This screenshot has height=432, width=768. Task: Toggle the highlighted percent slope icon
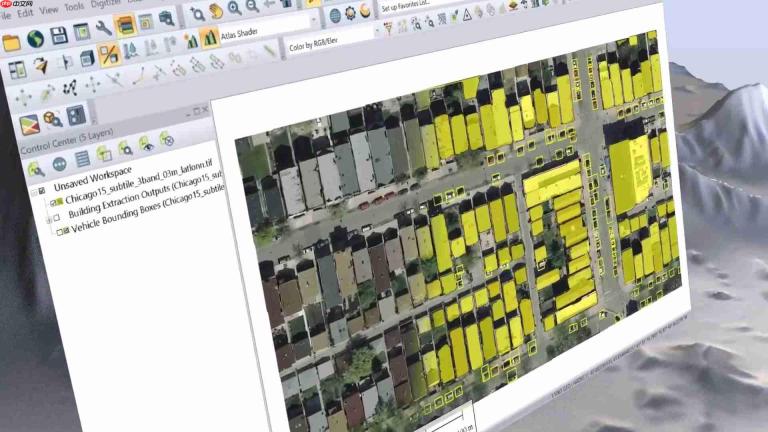pyautogui.click(x=109, y=54)
